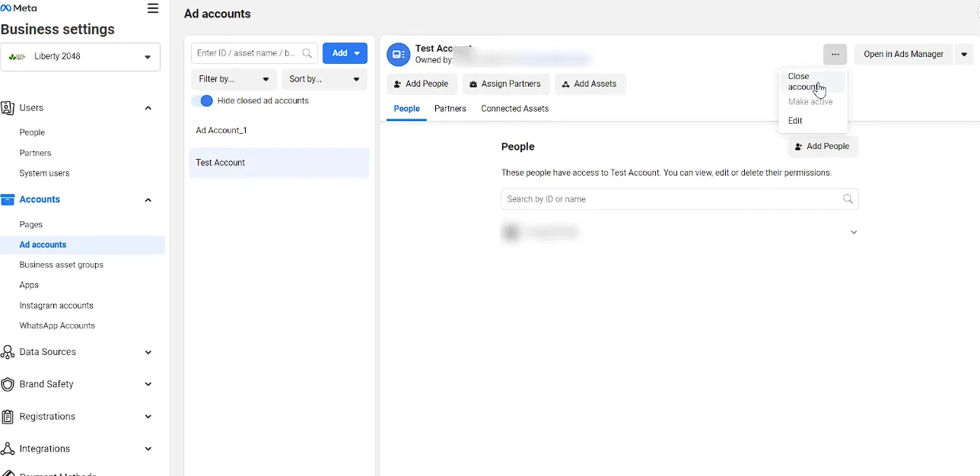Expand the Registrations section chevron
Image resolution: width=980 pixels, height=476 pixels.
tap(148, 417)
